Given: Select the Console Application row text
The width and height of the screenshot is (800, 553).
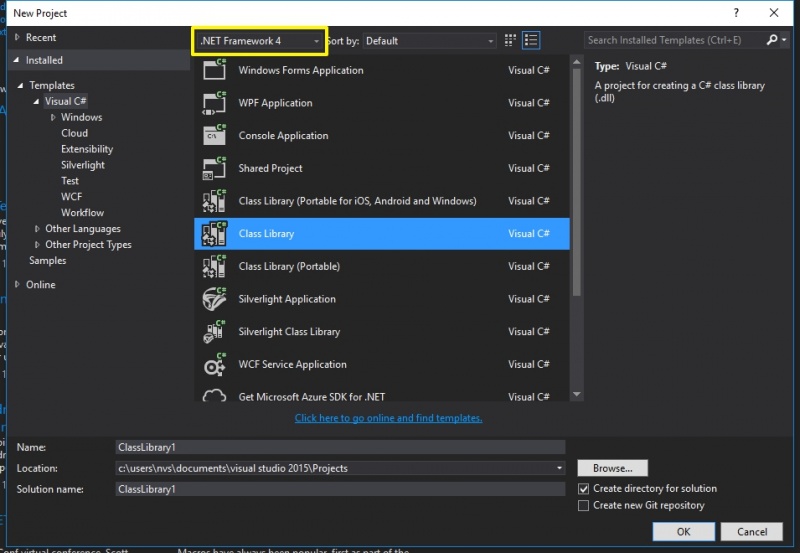Looking at the screenshot, I should 283,135.
